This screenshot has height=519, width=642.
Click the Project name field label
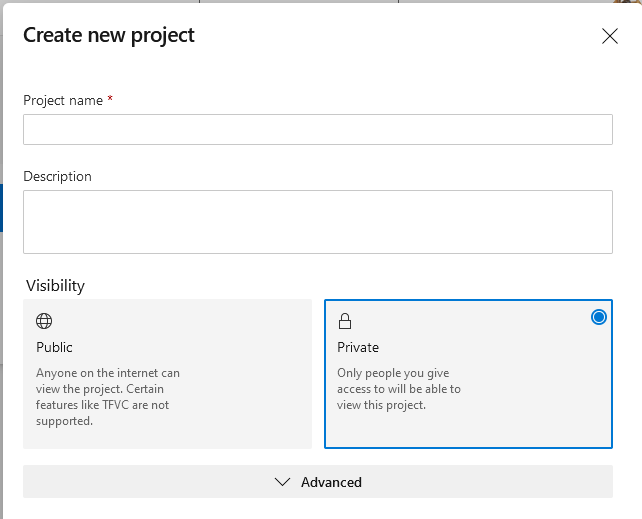[x=62, y=100]
